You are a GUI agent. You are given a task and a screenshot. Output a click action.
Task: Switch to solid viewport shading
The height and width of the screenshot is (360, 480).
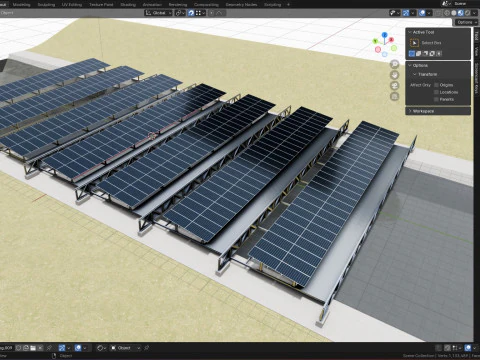454,13
